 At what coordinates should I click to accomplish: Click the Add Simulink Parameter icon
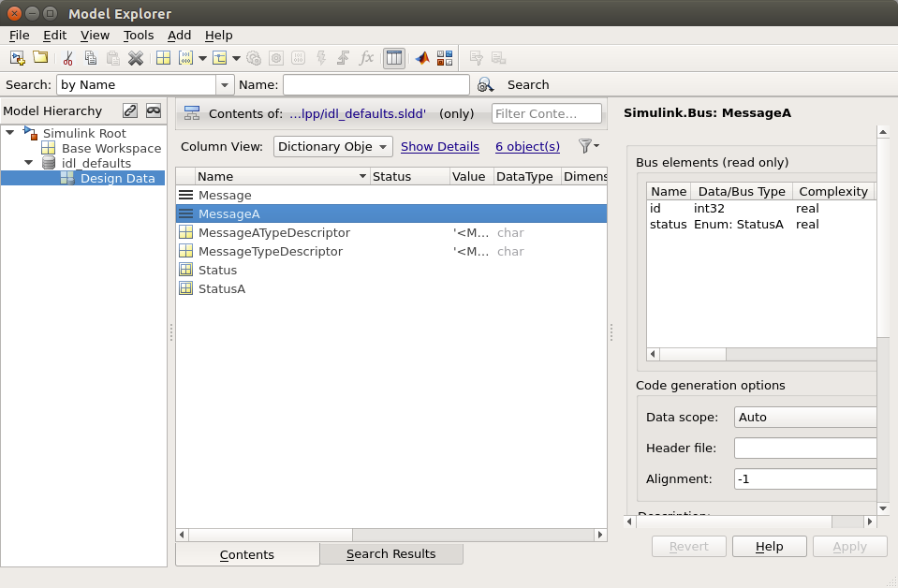tap(185, 58)
